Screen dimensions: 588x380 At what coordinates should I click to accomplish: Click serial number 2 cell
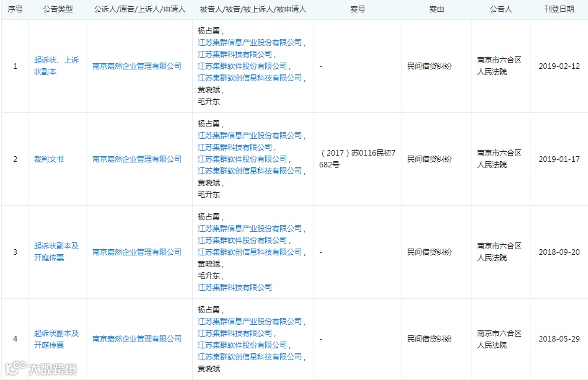pyautogui.click(x=15, y=159)
